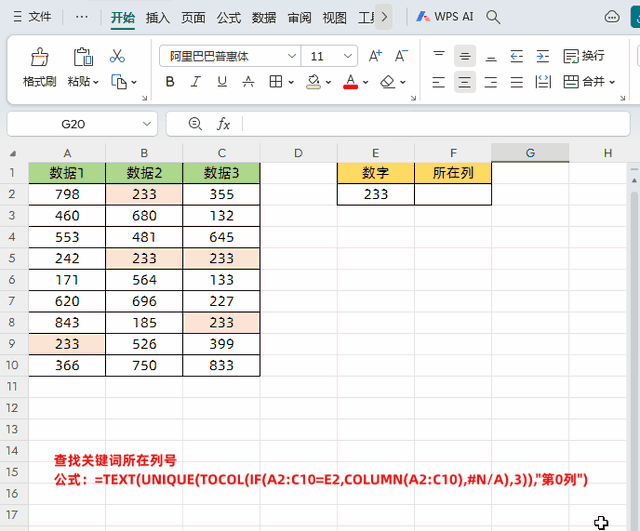Image resolution: width=640 pixels, height=531 pixels.
Task: Click the Format Painter (格式刷) icon
Action: (40, 57)
